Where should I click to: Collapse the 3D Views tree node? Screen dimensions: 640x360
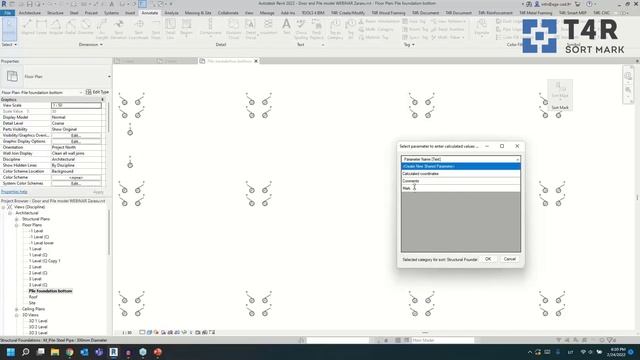17,315
